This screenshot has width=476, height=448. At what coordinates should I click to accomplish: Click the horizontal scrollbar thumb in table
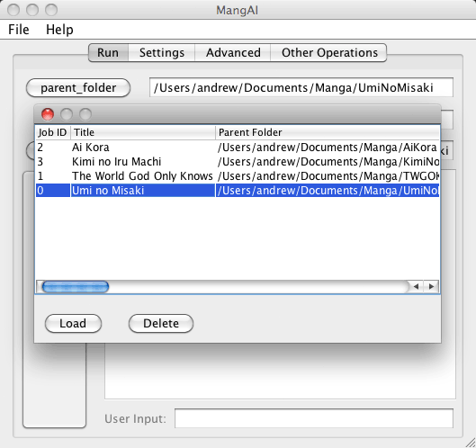pyautogui.click(x=76, y=287)
